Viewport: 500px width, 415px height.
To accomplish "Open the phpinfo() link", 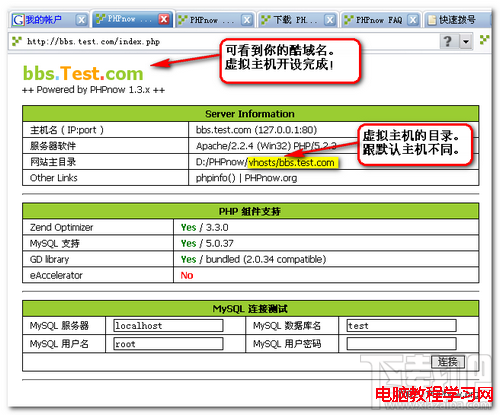I will [x=216, y=178].
